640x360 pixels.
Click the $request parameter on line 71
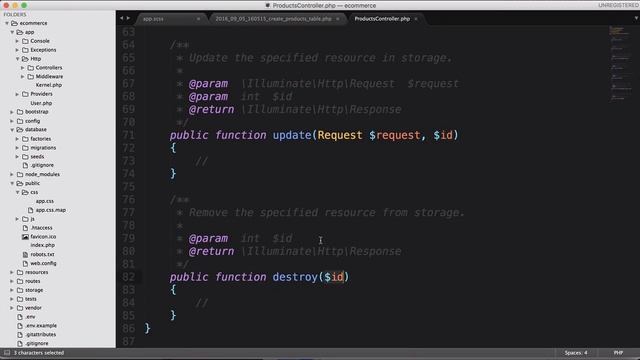point(395,135)
